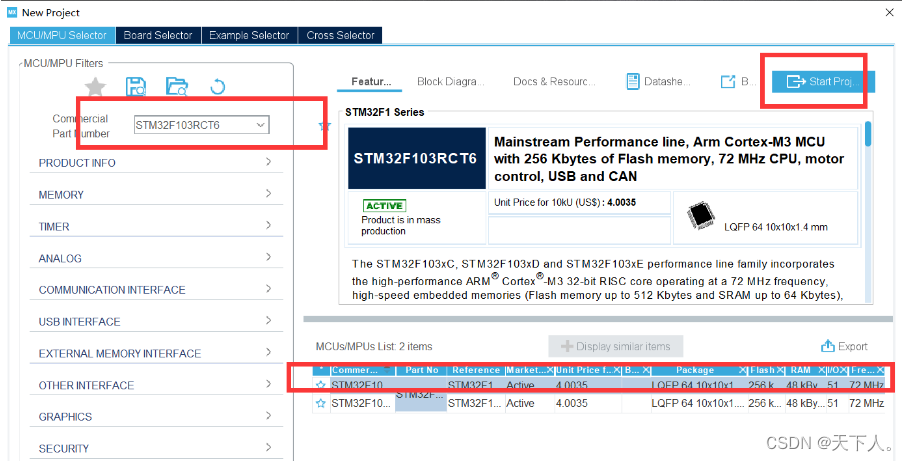Sort by Commercial Part column header
Viewport: 906px width, 461px height.
361,370
